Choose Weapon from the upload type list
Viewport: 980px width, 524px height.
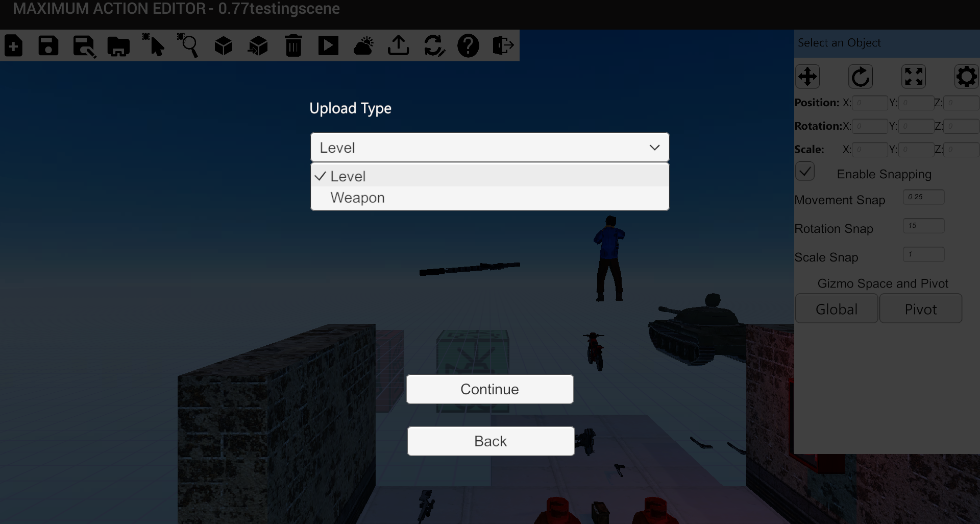click(357, 198)
